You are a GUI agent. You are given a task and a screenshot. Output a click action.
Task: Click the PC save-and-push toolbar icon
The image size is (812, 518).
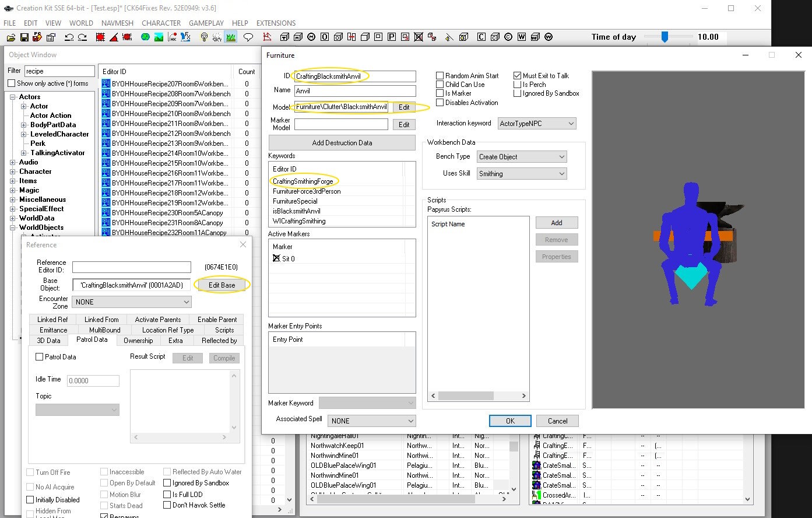[37, 37]
